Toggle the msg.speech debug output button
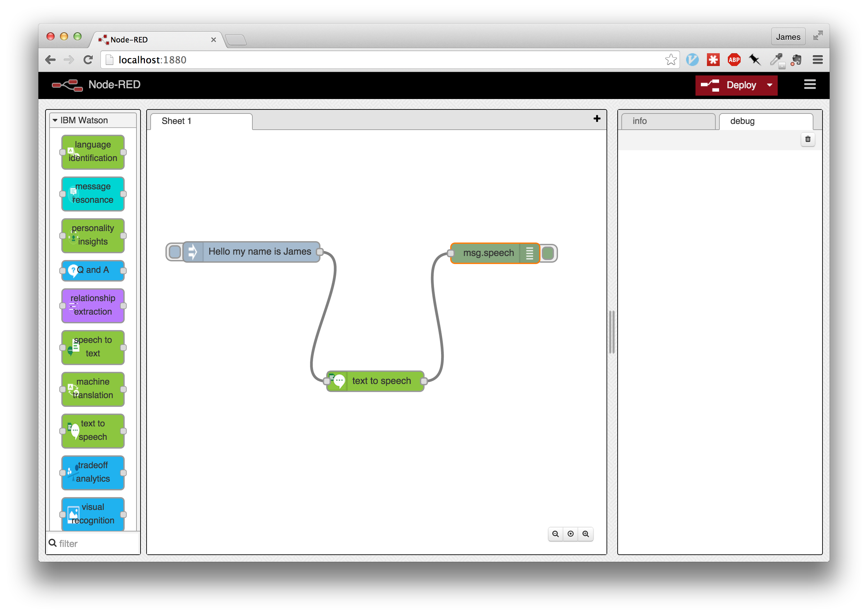 pos(548,253)
